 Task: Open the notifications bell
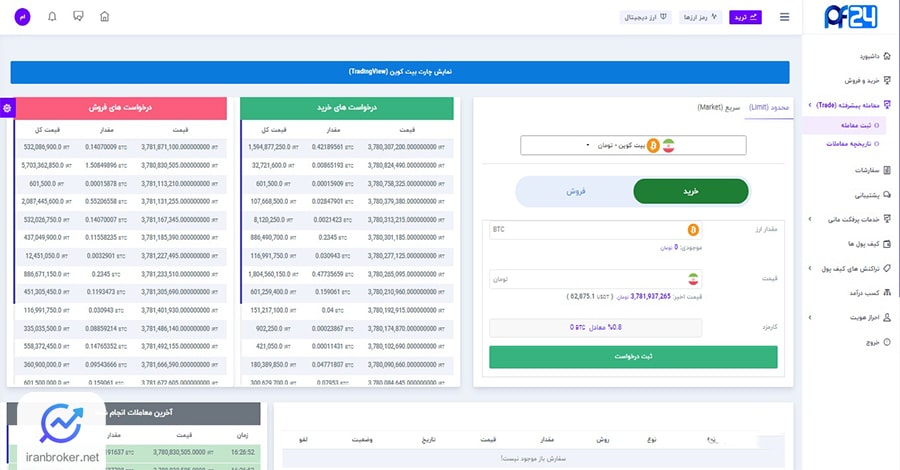pyautogui.click(x=52, y=17)
